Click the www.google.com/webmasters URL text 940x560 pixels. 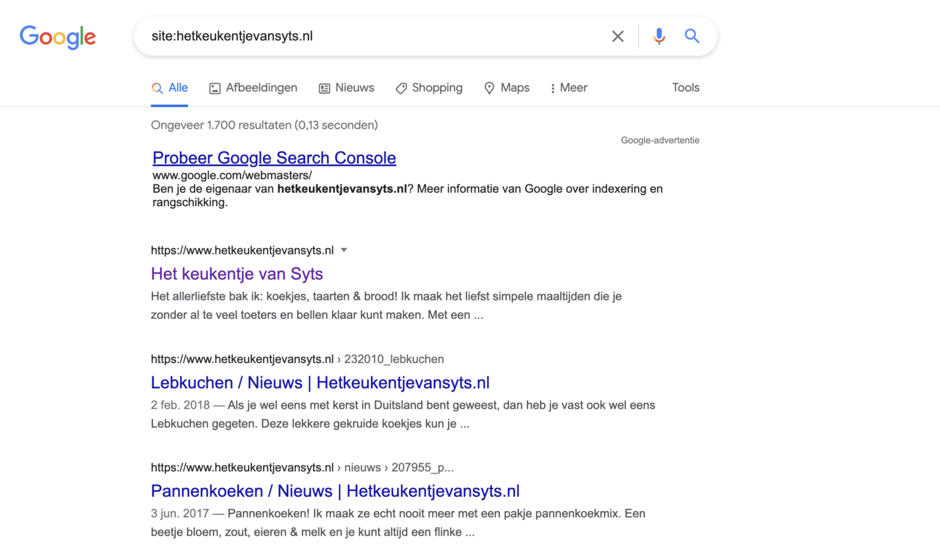coord(232,175)
